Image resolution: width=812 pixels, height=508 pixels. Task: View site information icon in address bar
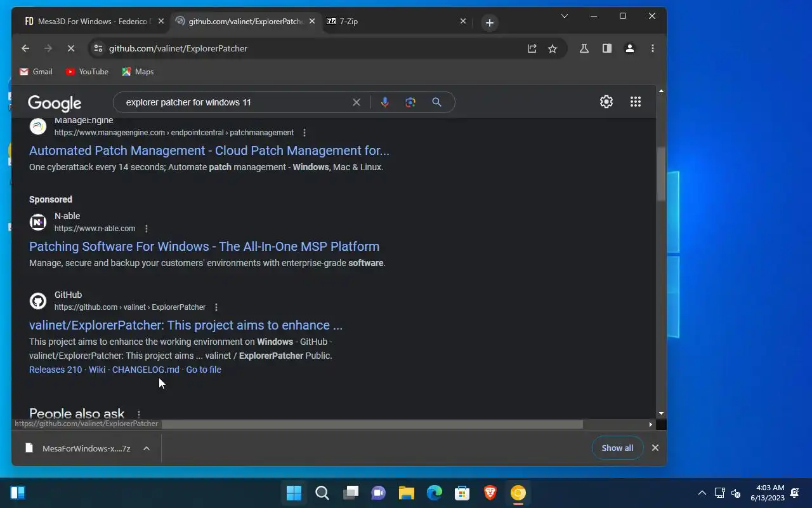click(97, 48)
